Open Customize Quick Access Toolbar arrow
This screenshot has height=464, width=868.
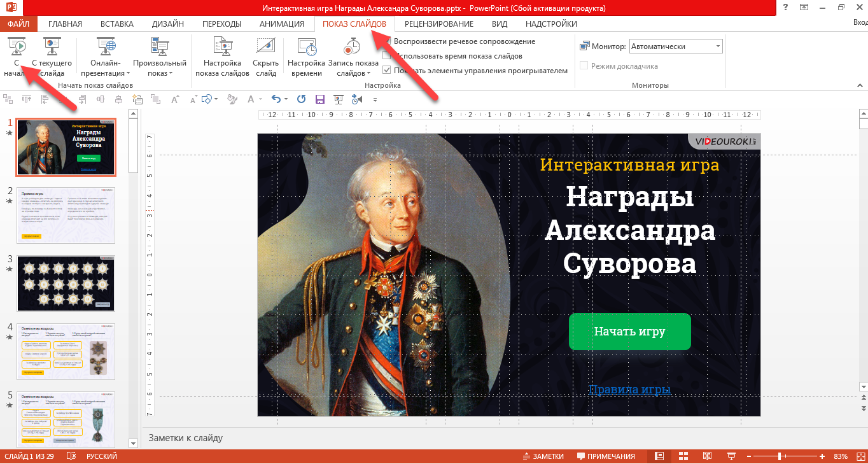coord(375,100)
